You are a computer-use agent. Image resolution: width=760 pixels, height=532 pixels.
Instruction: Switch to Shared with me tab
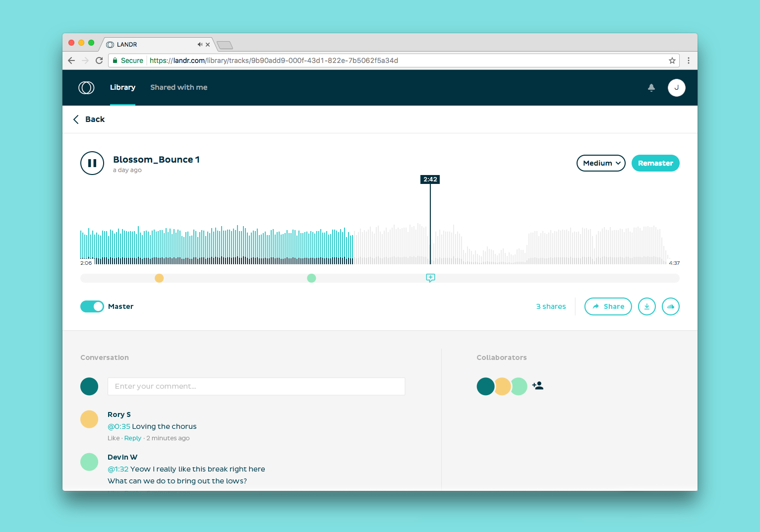179,87
